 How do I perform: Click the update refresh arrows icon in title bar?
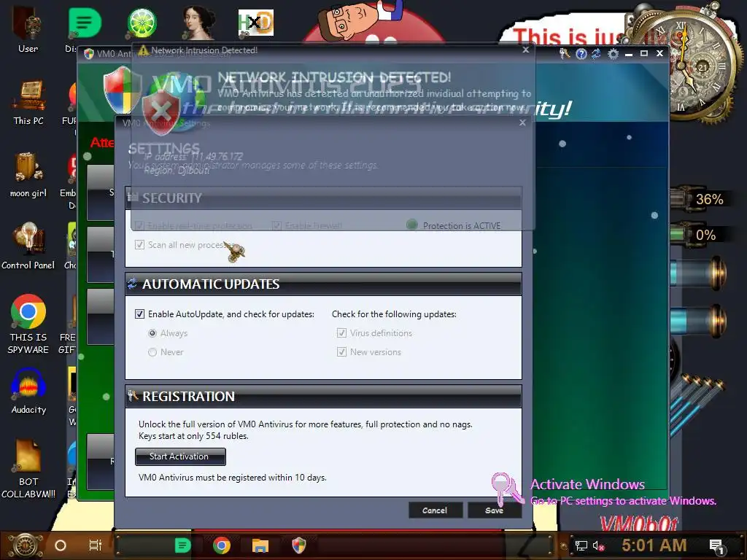pos(597,54)
